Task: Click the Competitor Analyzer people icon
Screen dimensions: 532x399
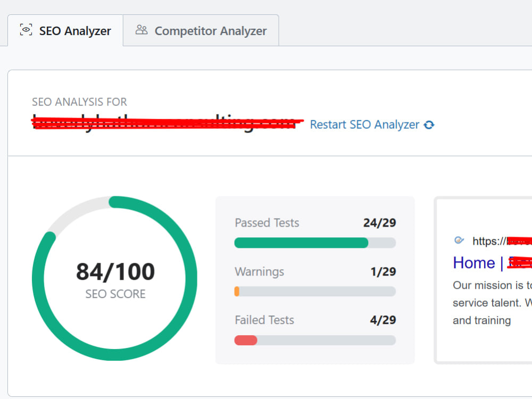Action: [x=142, y=30]
